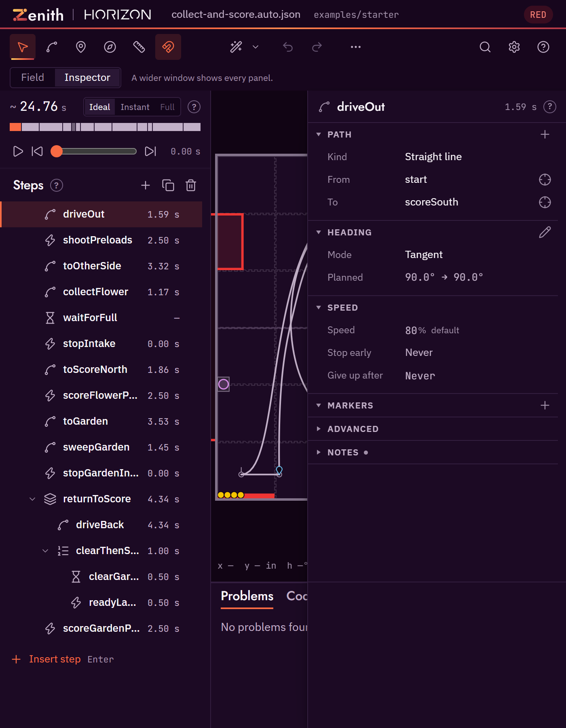
Task: Select Instant timing mode
Action: pos(135,107)
